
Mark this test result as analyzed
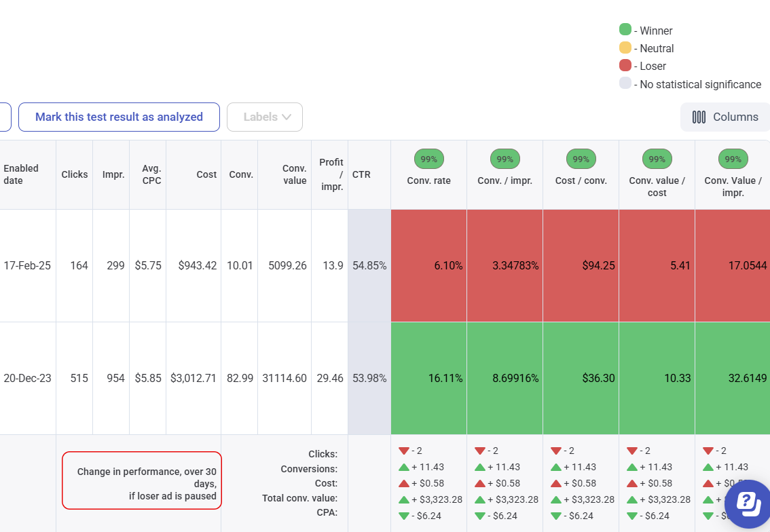[119, 117]
